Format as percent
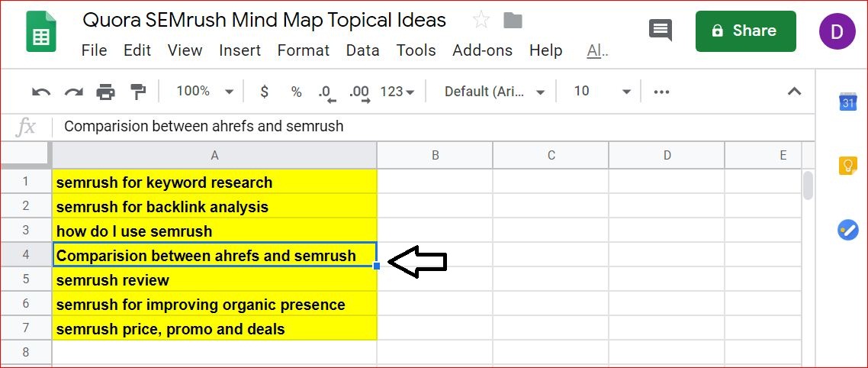 click(297, 92)
